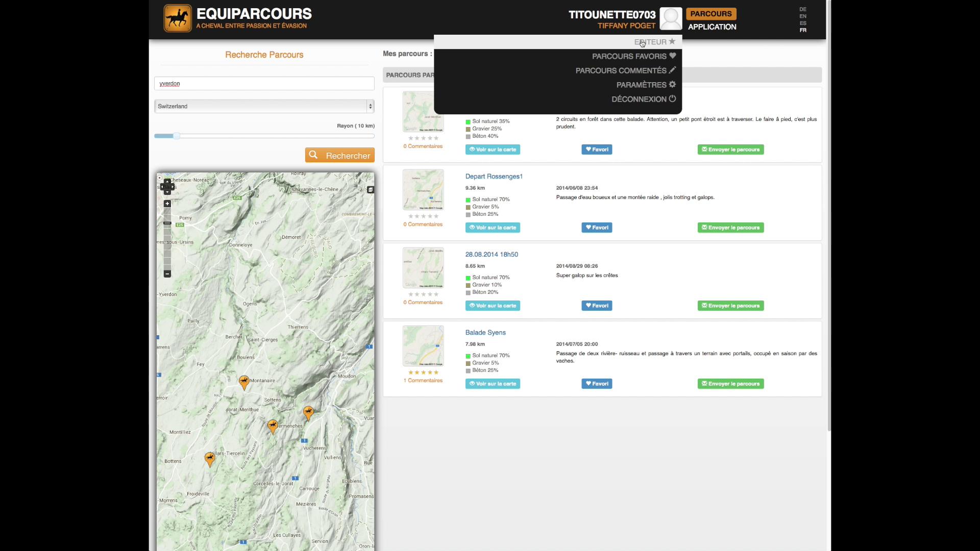
Task: Open the map layers switcher
Action: pyautogui.click(x=371, y=189)
